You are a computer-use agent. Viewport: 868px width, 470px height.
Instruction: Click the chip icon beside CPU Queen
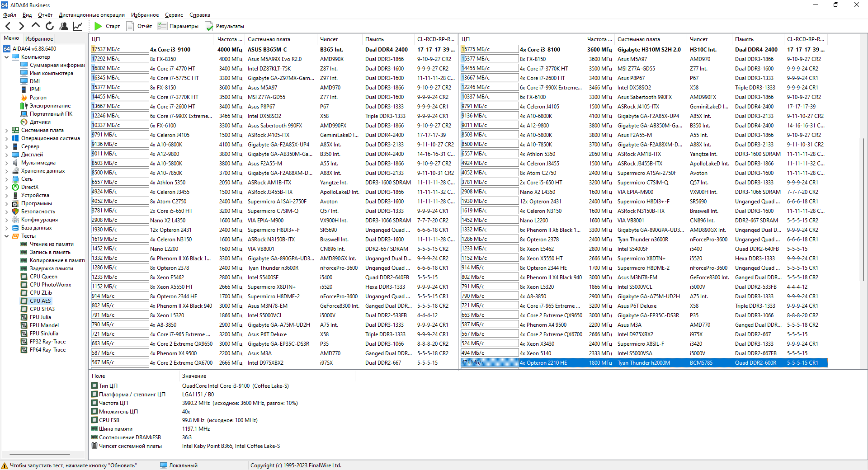[24, 277]
